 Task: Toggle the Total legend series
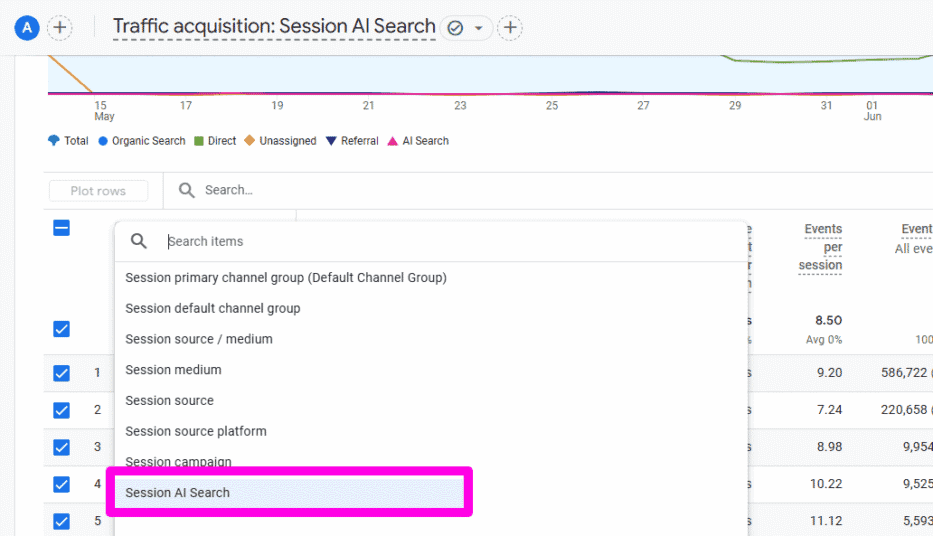(x=68, y=141)
